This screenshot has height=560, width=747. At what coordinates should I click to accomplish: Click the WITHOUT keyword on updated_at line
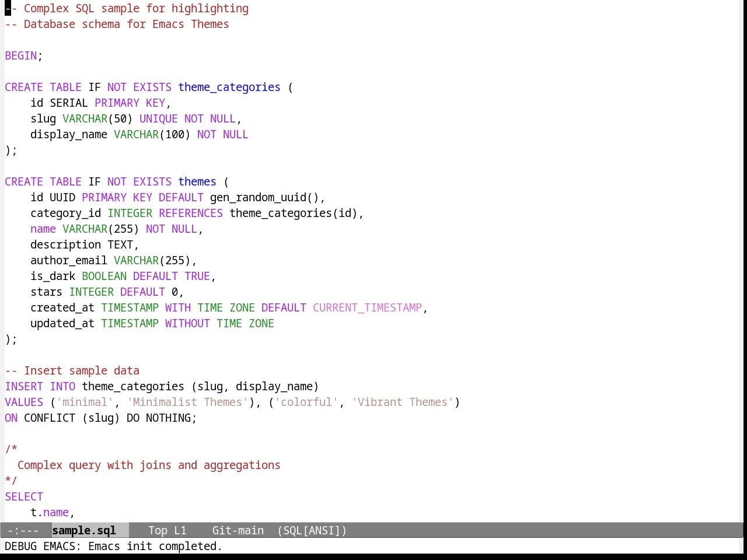pos(187,323)
